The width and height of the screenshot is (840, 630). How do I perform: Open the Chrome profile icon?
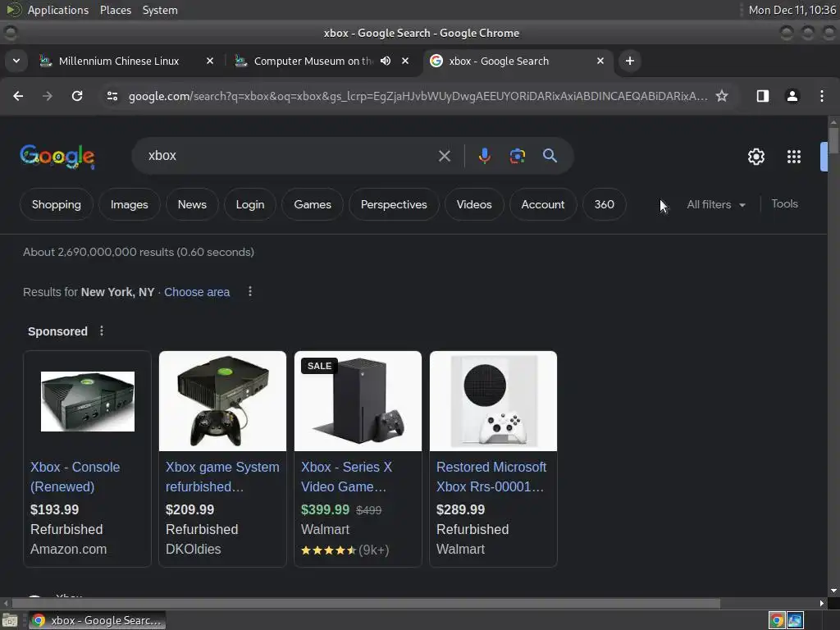click(x=792, y=96)
